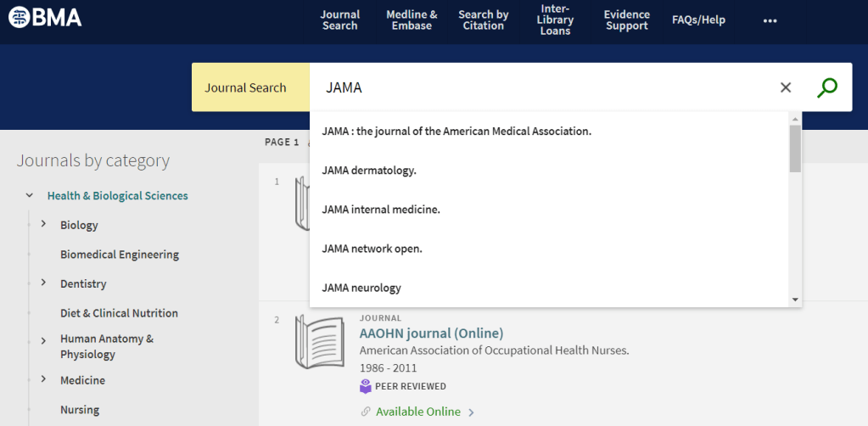Click the purple Peer Reviewed icon
The image size is (868, 426).
click(366, 386)
